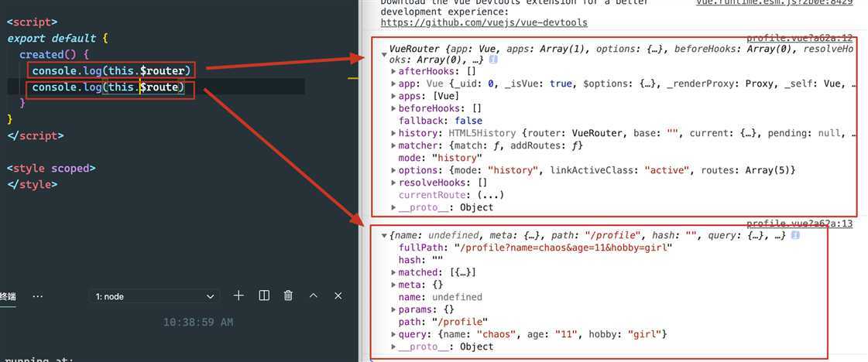Click the path: "/profile" property row
The height and width of the screenshot is (362, 868).
point(444,322)
